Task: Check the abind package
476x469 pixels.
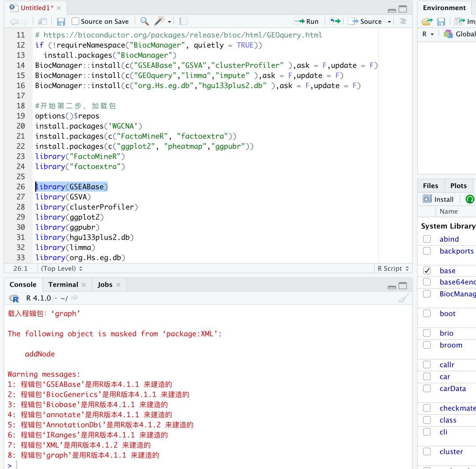Action: (x=427, y=239)
